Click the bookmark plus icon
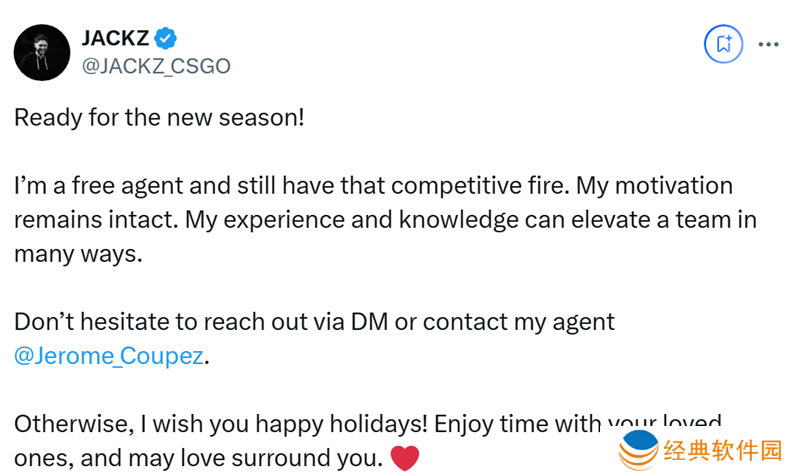The height and width of the screenshot is (476, 800). (x=722, y=44)
